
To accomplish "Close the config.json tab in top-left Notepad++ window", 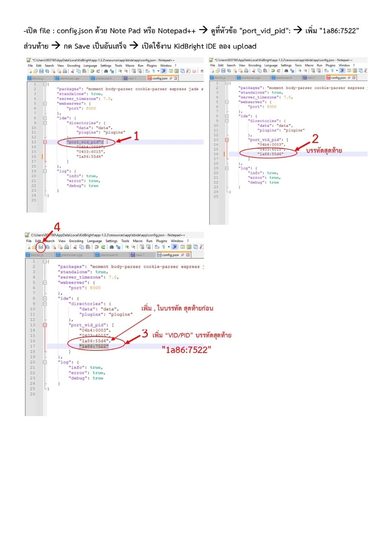I will (x=176, y=78).
